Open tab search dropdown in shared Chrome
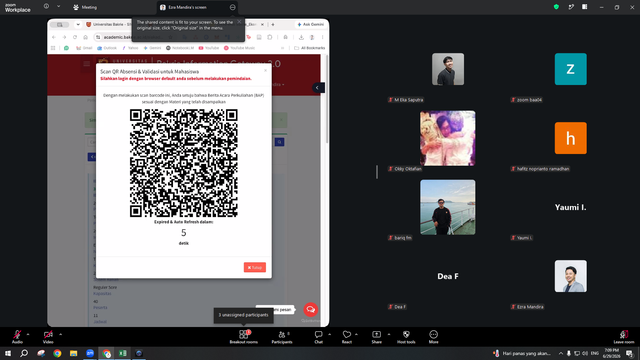 coord(78,24)
